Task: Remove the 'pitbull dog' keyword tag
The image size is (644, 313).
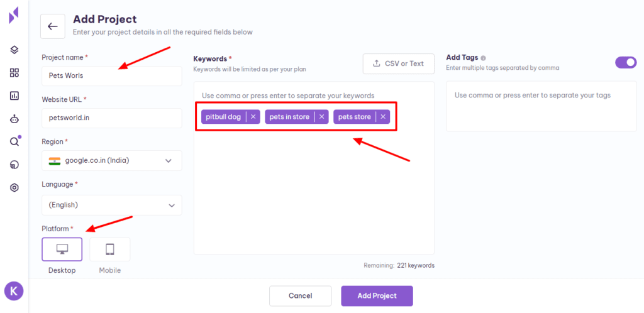Action: [253, 117]
